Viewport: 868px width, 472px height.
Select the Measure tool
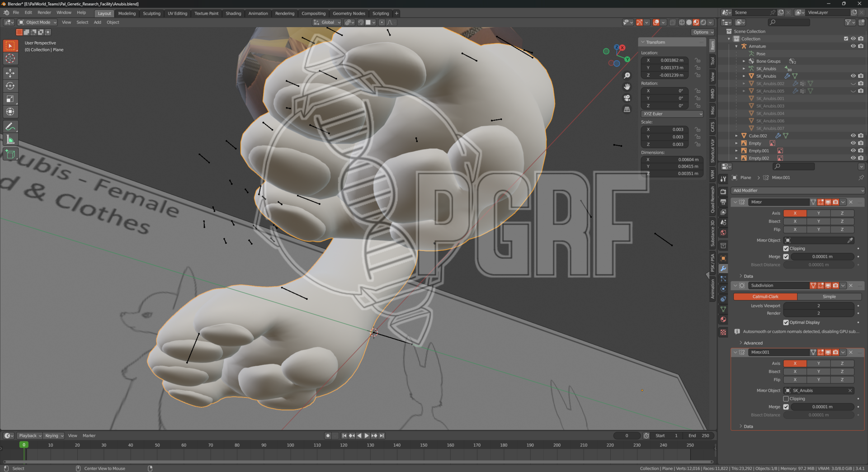[x=10, y=140]
